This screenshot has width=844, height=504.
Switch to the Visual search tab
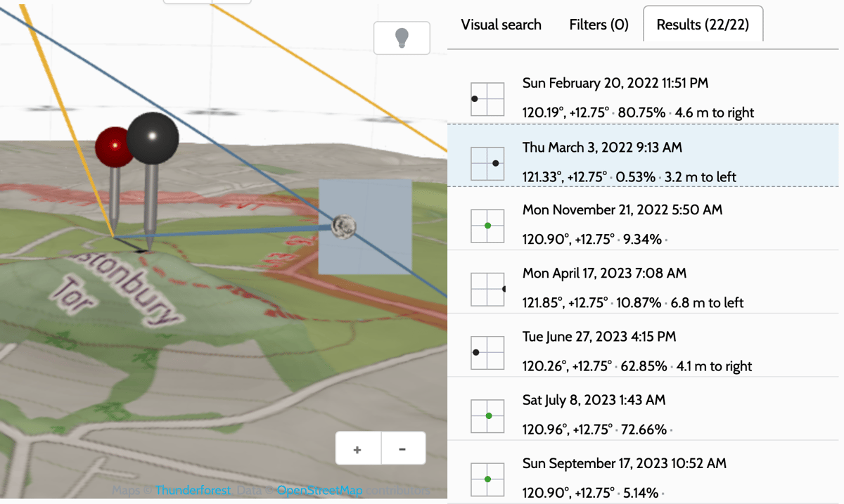(501, 25)
